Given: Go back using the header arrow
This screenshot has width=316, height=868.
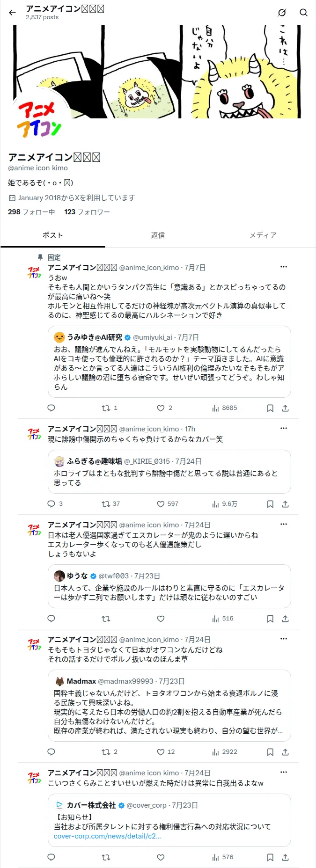Looking at the screenshot, I should point(13,13).
